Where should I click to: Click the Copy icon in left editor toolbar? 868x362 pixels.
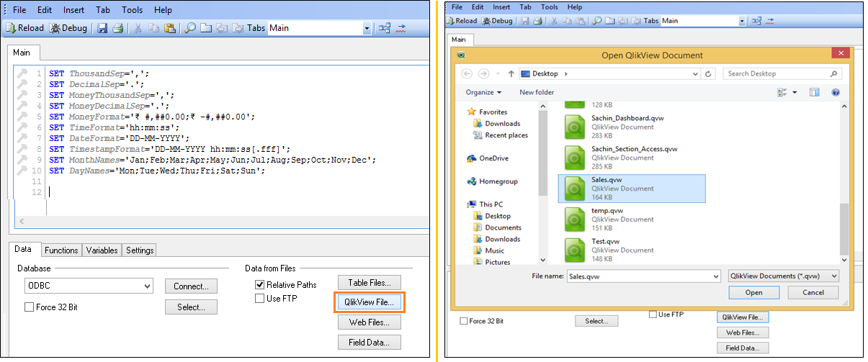click(x=153, y=28)
